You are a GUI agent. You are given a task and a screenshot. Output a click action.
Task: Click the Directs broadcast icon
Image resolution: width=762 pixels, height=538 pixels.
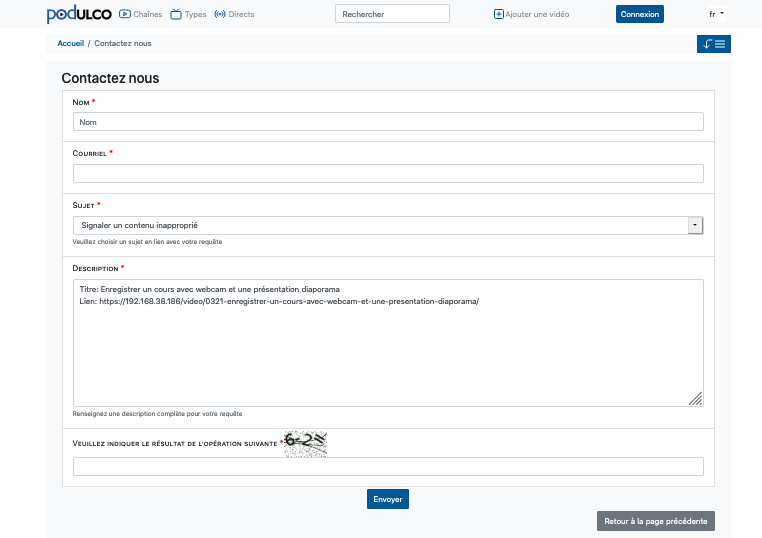pos(220,14)
